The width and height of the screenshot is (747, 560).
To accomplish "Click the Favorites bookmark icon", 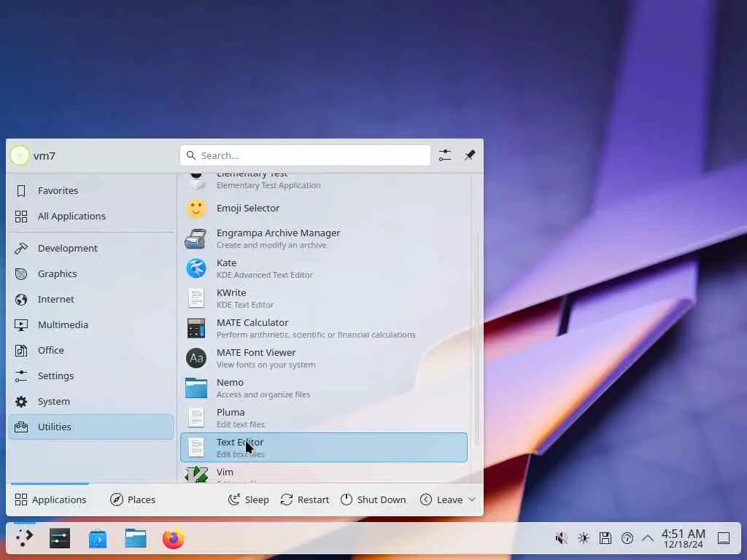I will click(21, 190).
